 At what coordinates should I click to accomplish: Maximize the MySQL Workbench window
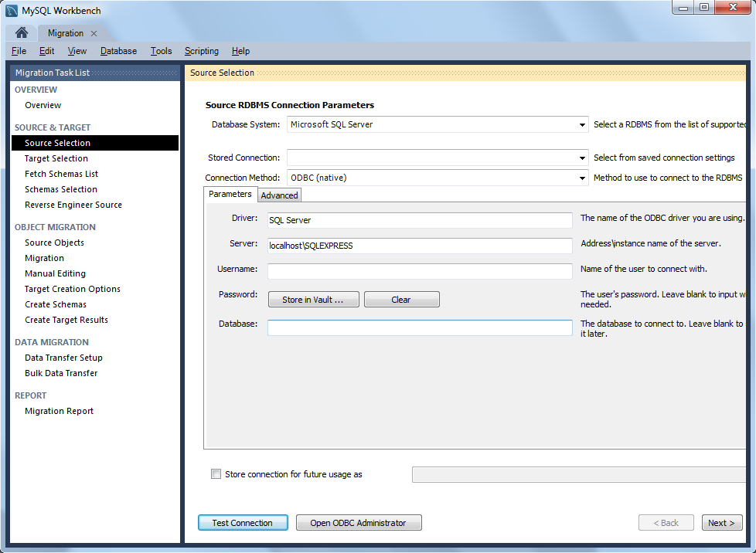point(704,8)
